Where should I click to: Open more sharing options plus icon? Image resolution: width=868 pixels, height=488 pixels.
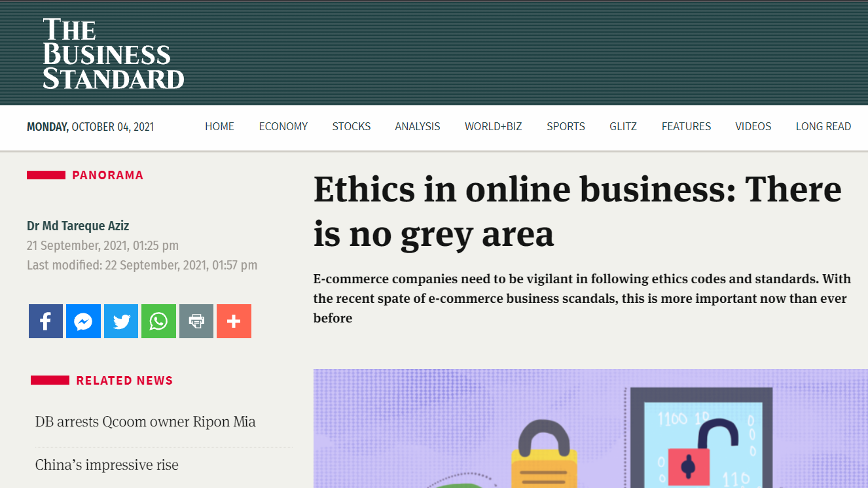point(234,321)
